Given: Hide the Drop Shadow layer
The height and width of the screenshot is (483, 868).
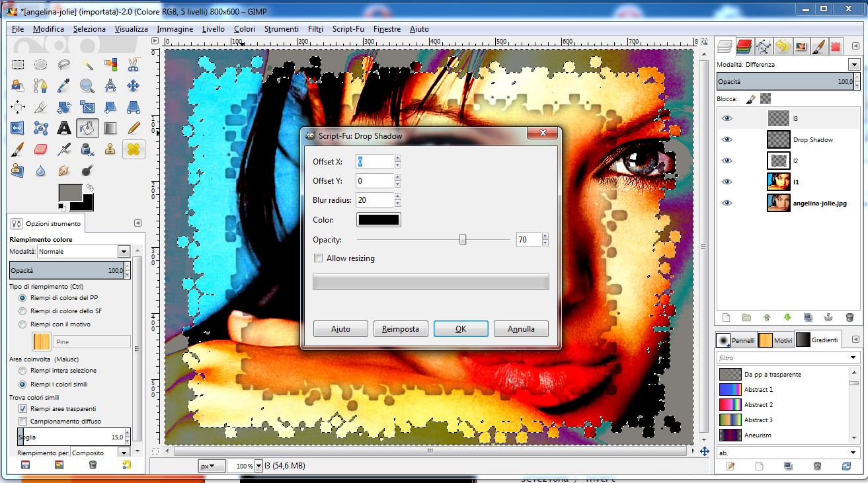Looking at the screenshot, I should pyautogui.click(x=727, y=139).
